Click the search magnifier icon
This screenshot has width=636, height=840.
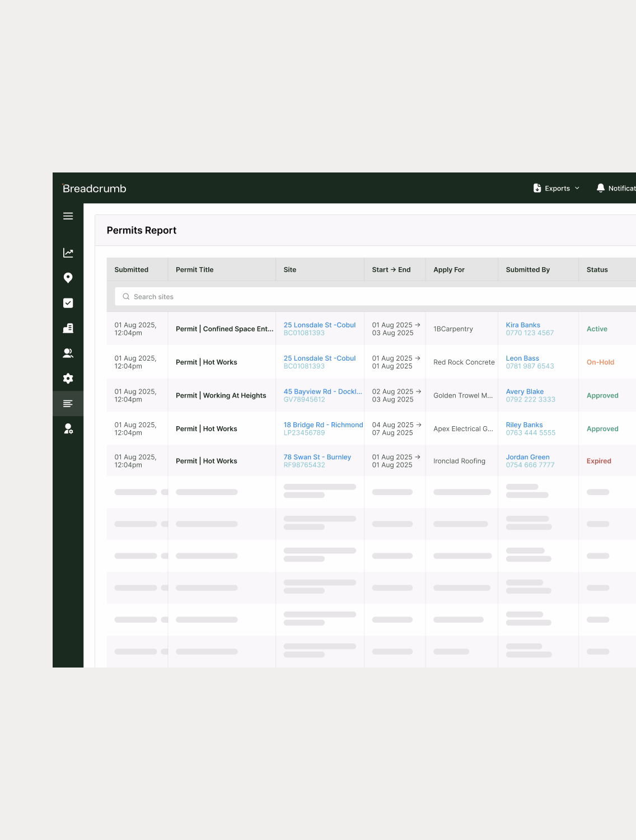click(x=126, y=297)
